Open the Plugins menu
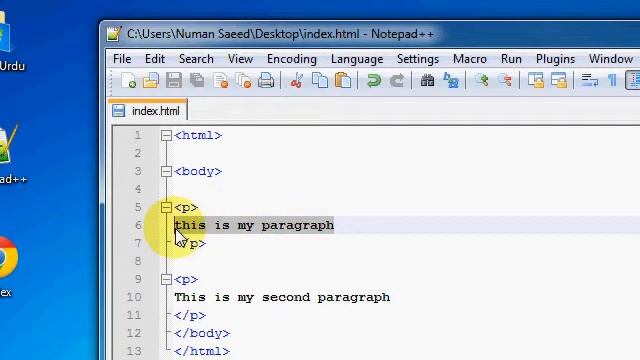The width and height of the screenshot is (640, 360). click(x=556, y=59)
